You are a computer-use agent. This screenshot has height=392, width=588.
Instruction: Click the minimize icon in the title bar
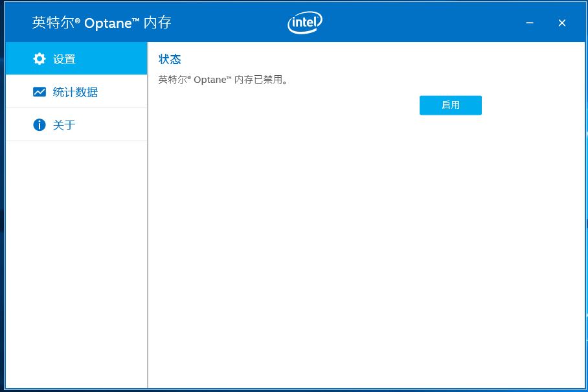pos(530,23)
